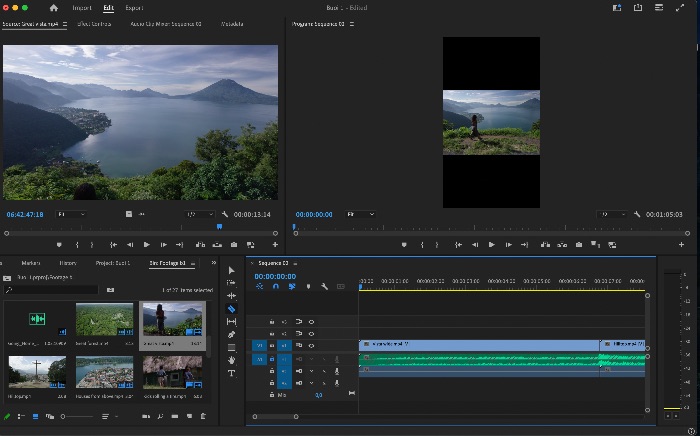The height and width of the screenshot is (436, 700).
Task: Open Source monitor playback resolution dropdown
Action: coord(200,214)
